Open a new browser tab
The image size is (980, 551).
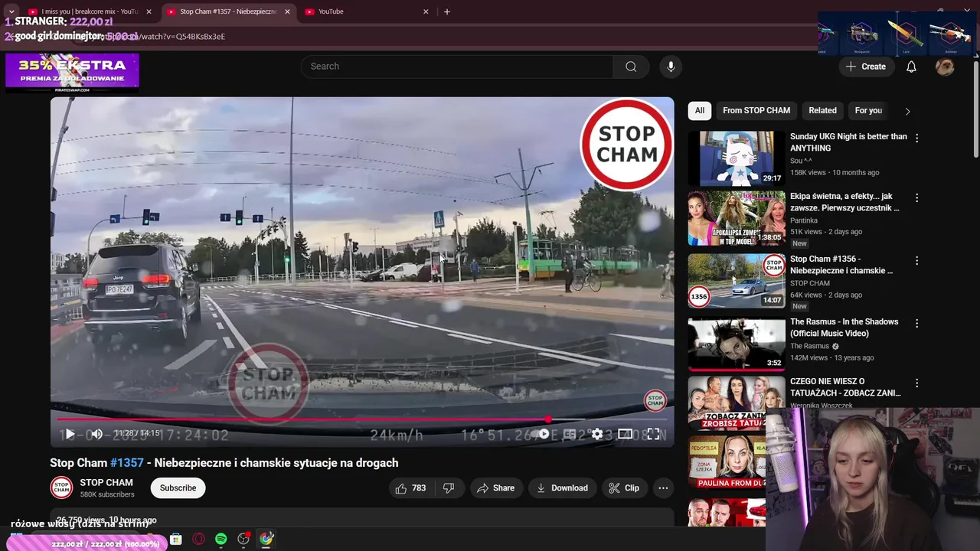447,11
